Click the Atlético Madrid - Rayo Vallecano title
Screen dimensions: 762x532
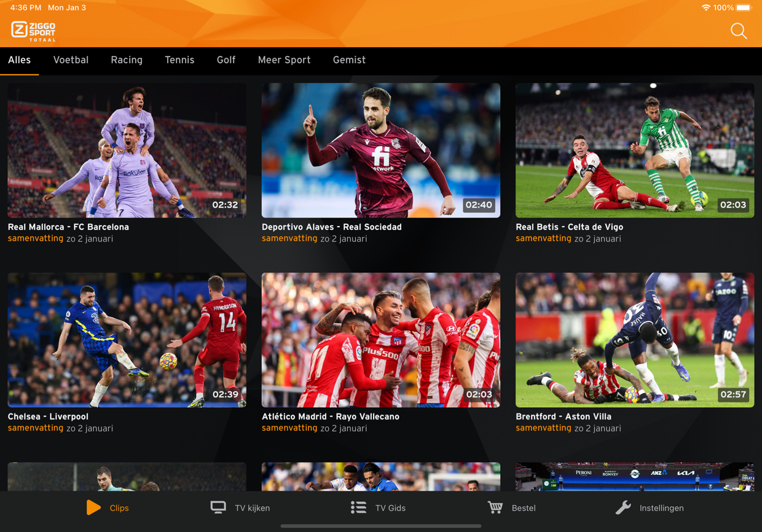pyautogui.click(x=330, y=417)
